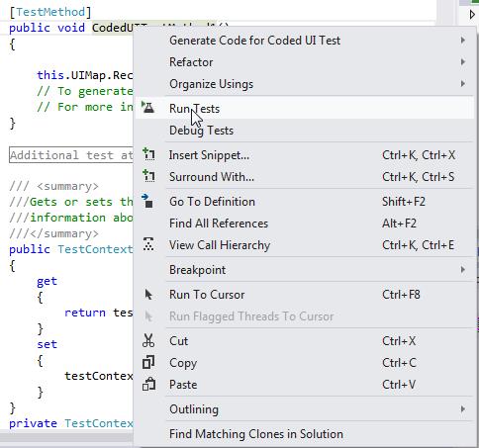
Task: Expand the Refactor submenu arrow
Action: point(463,62)
